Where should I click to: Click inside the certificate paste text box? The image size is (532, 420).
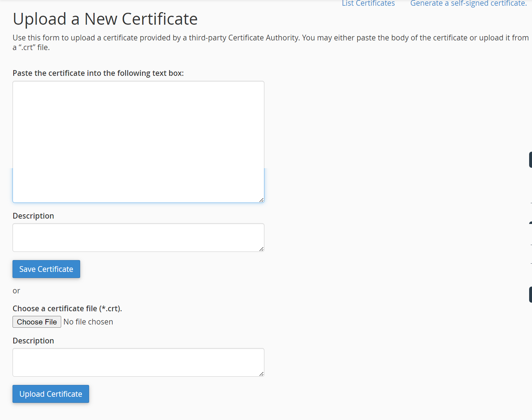click(x=138, y=141)
